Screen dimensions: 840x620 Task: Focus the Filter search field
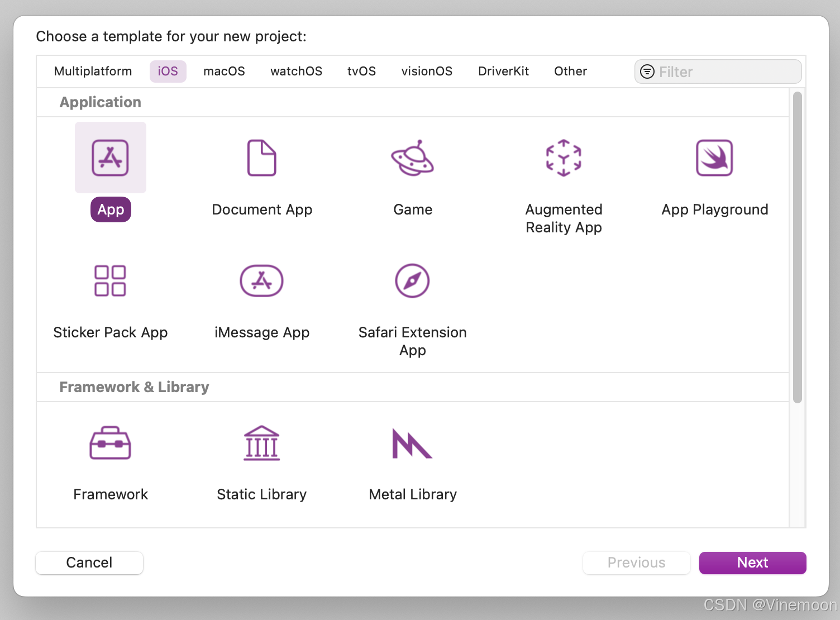718,71
